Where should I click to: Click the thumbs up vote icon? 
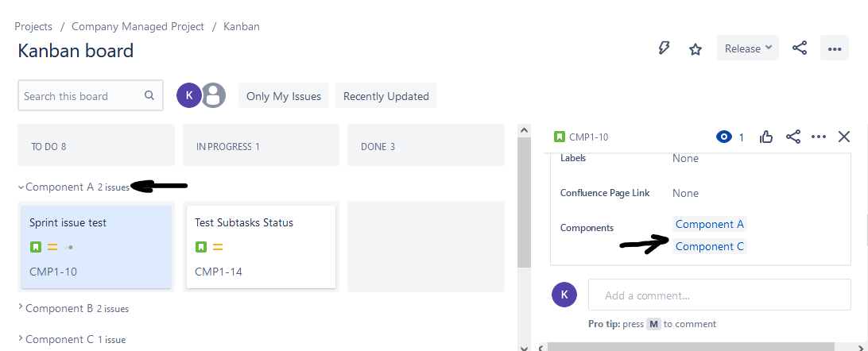point(766,137)
